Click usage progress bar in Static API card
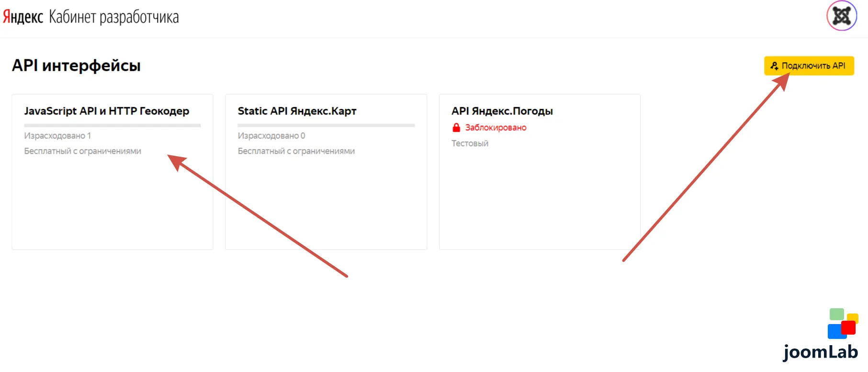 [326, 126]
